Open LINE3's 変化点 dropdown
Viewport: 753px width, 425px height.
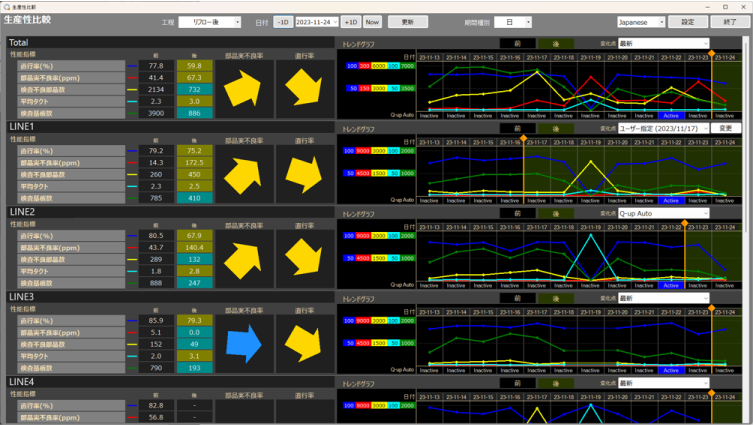[x=663, y=298]
